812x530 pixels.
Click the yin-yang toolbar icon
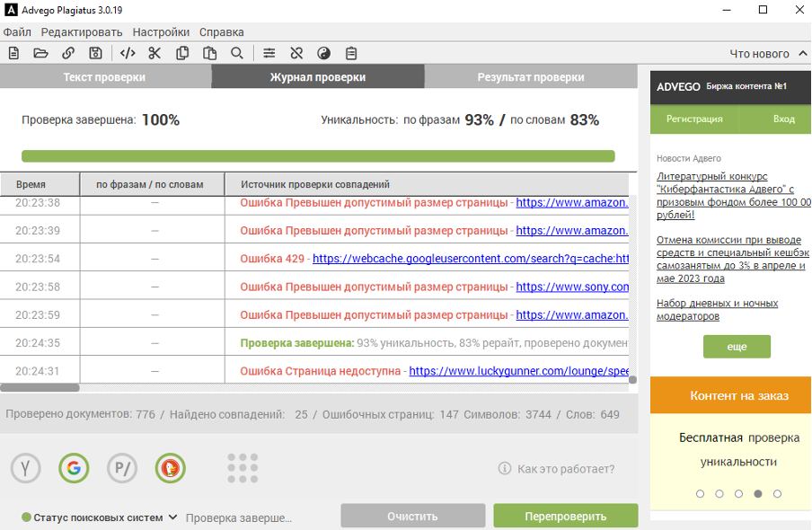pyautogui.click(x=324, y=53)
